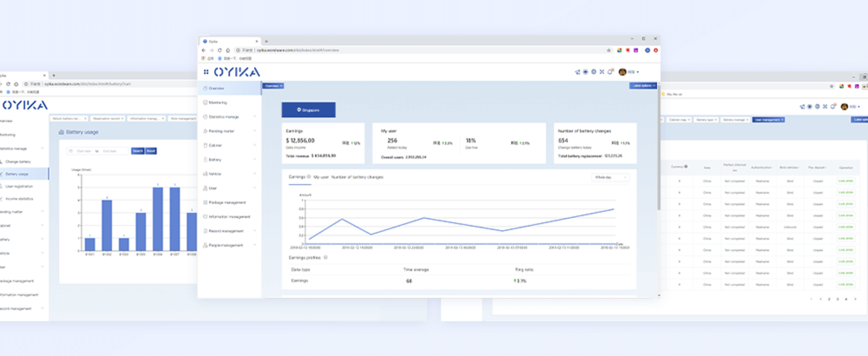Open the Whole day dropdown

(610, 178)
